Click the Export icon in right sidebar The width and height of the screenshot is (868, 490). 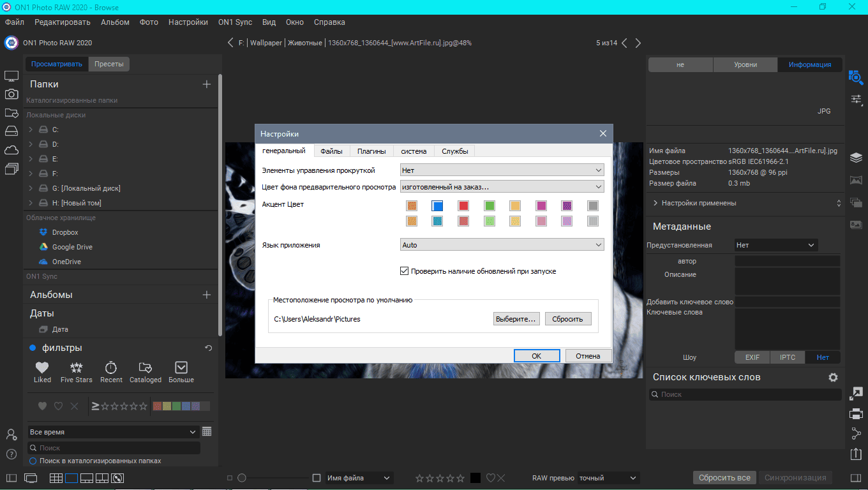pyautogui.click(x=856, y=454)
